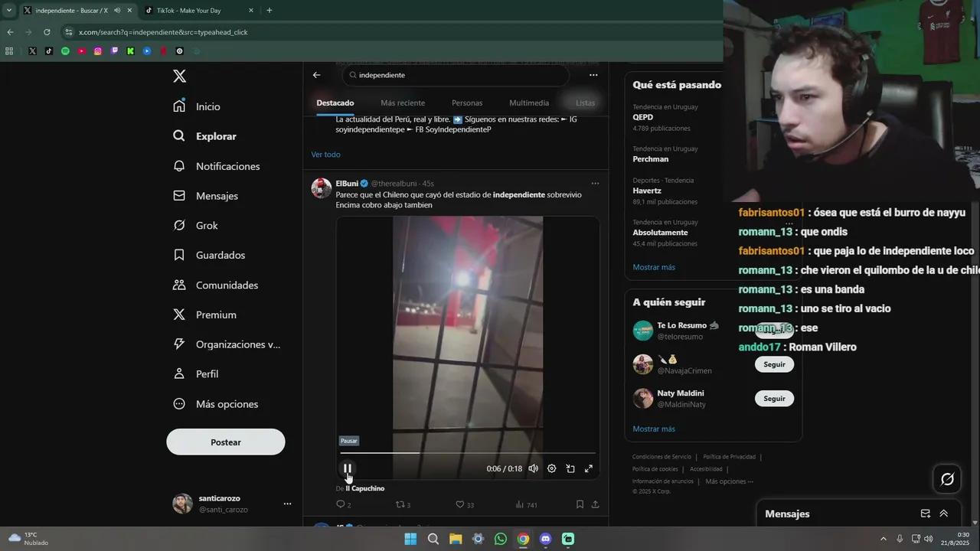Open Guardados bookmarks in the sidebar
980x551 pixels.
pyautogui.click(x=209, y=255)
